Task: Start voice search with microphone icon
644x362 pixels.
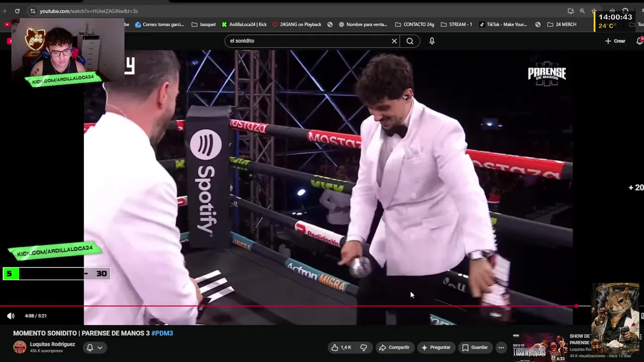Action: point(432,41)
